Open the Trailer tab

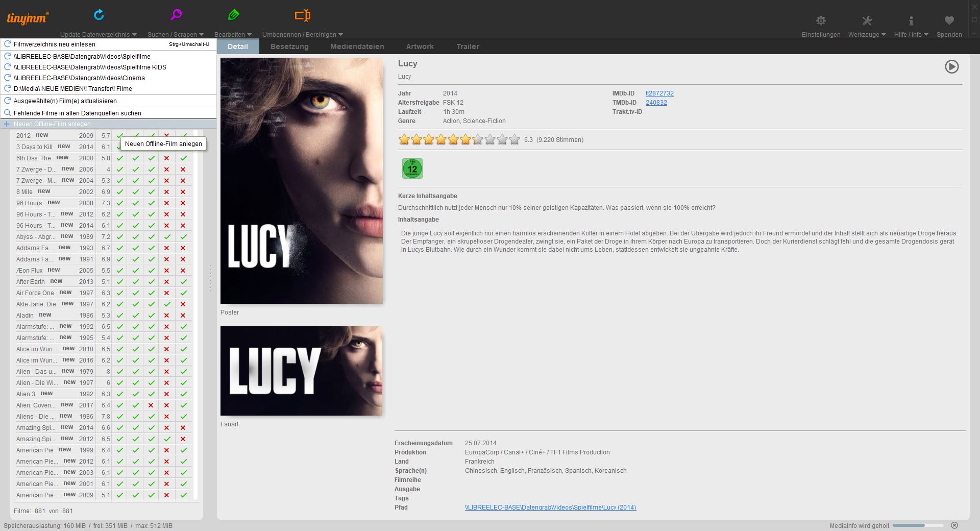coord(468,46)
